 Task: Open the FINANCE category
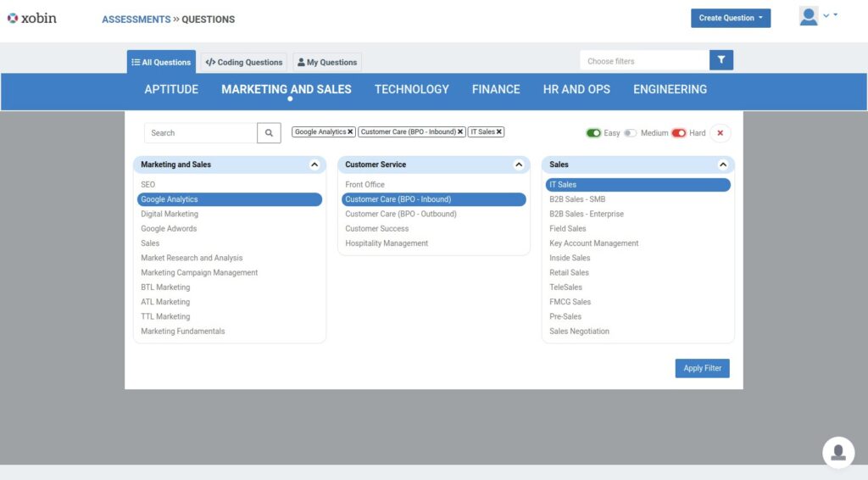(495, 90)
